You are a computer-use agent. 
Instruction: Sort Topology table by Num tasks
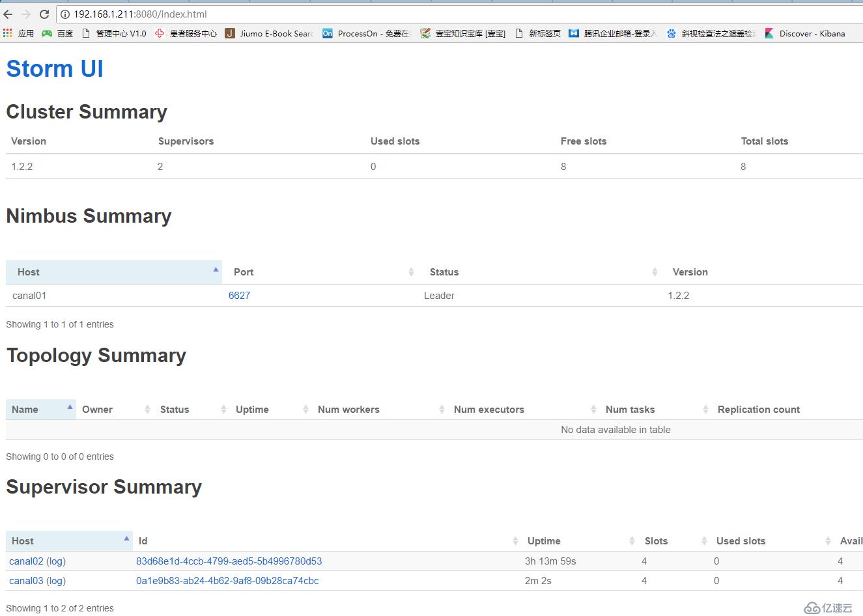click(656, 409)
